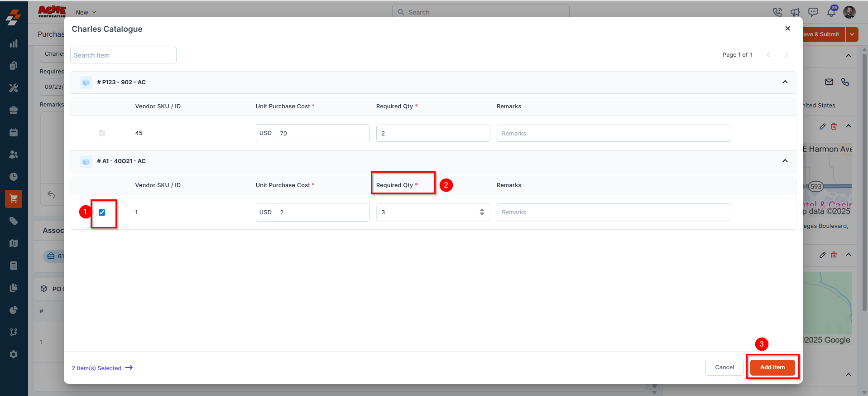This screenshot has height=396, width=868.
Task: Go to next catalogue page
Action: point(786,55)
